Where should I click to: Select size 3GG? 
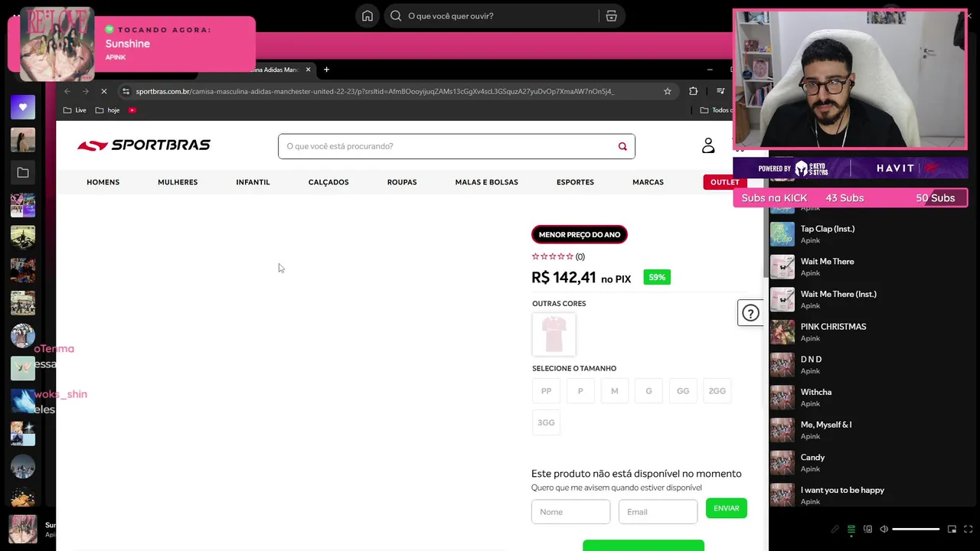pos(546,422)
